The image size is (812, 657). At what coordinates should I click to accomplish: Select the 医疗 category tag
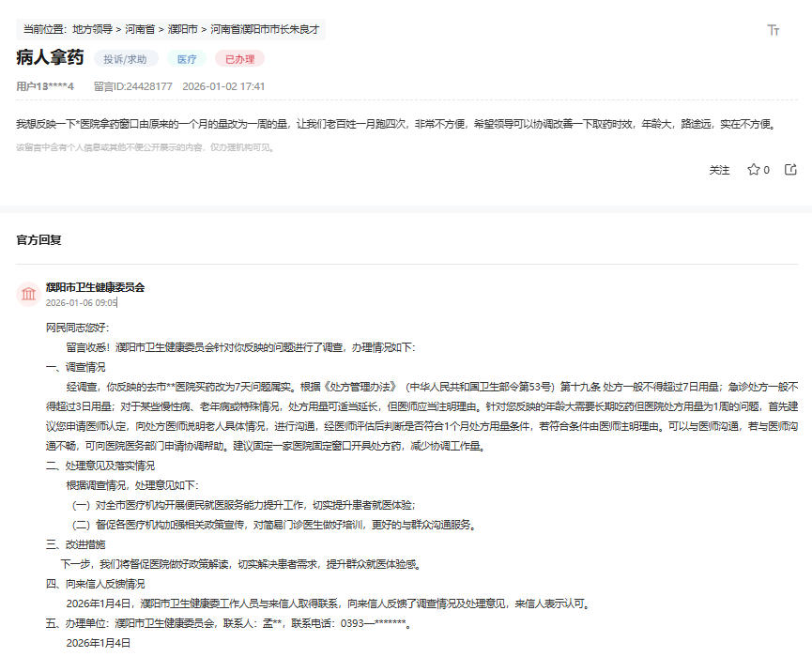pos(187,59)
